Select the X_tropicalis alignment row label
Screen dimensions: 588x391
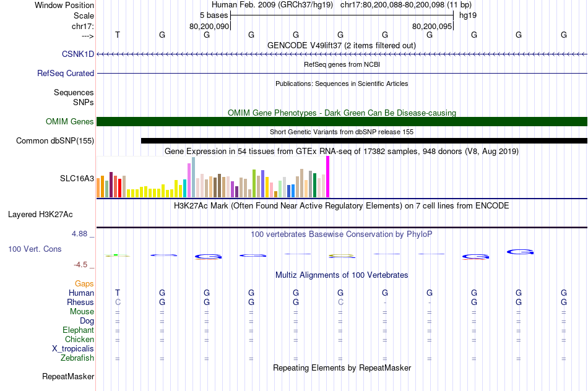(73, 349)
